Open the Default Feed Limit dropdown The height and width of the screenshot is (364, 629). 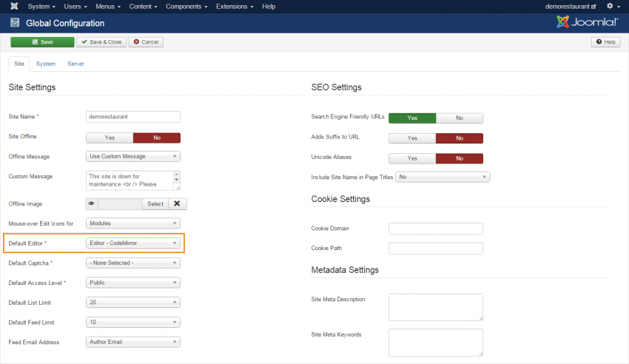133,322
